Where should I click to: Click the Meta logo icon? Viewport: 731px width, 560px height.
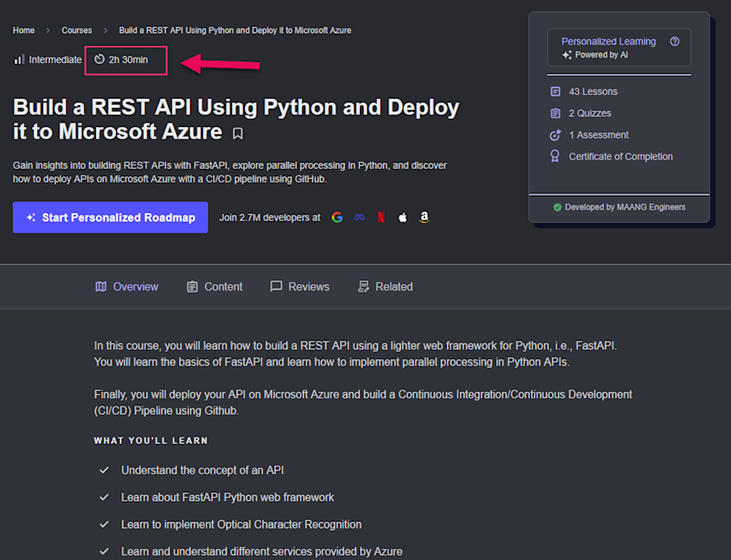pyautogui.click(x=360, y=217)
